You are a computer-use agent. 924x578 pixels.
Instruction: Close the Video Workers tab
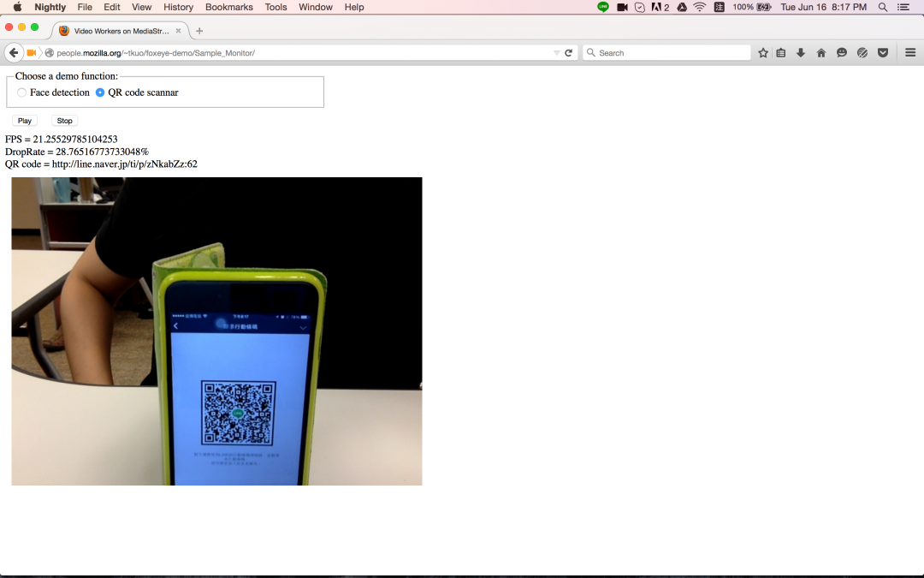coord(178,31)
